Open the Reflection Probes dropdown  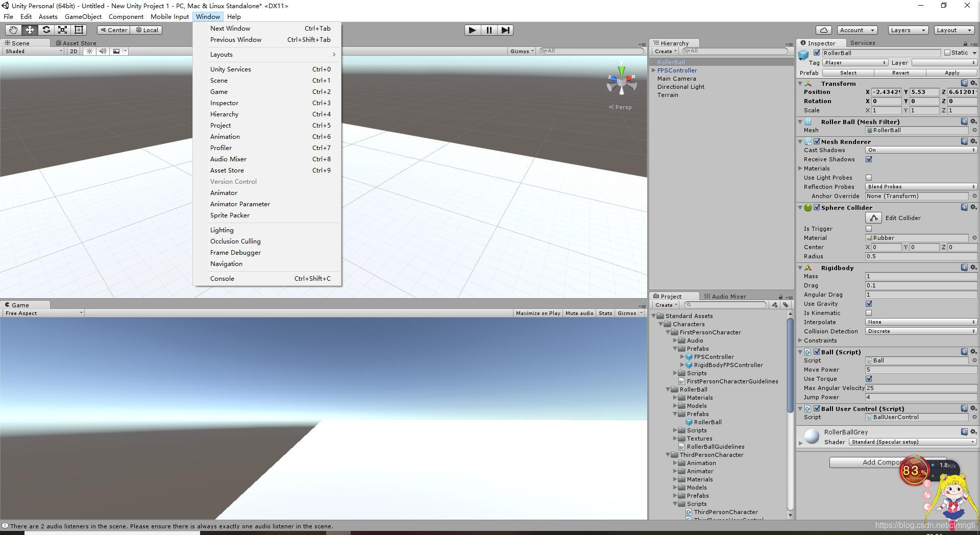921,187
